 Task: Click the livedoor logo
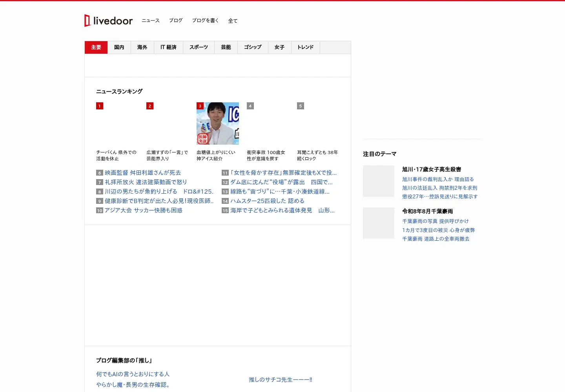pos(109,20)
